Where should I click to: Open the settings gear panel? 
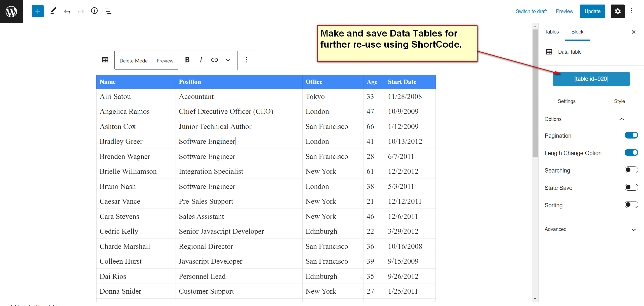click(618, 11)
